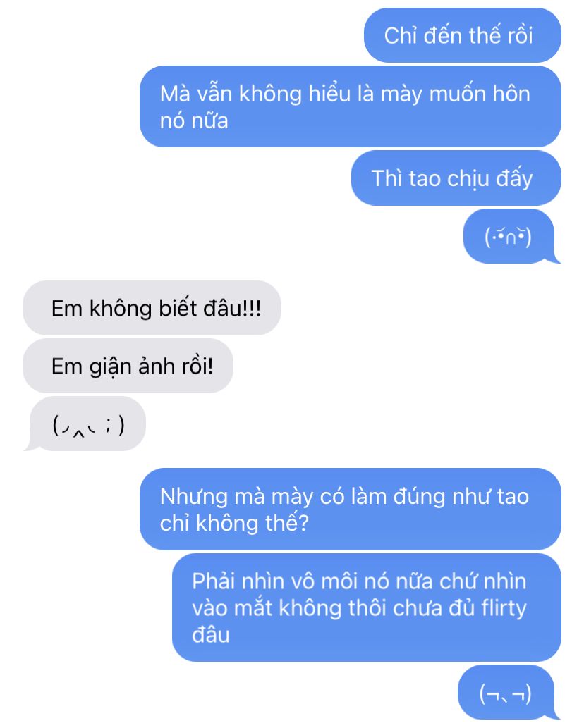
Task: Click the word "Nhưng" starting the blue message
Action: (x=193, y=497)
